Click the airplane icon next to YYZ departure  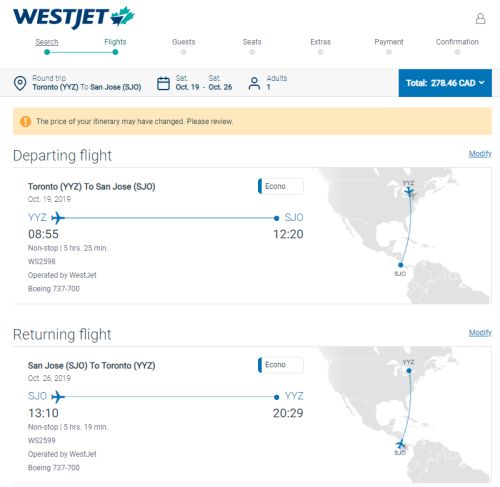tap(58, 218)
